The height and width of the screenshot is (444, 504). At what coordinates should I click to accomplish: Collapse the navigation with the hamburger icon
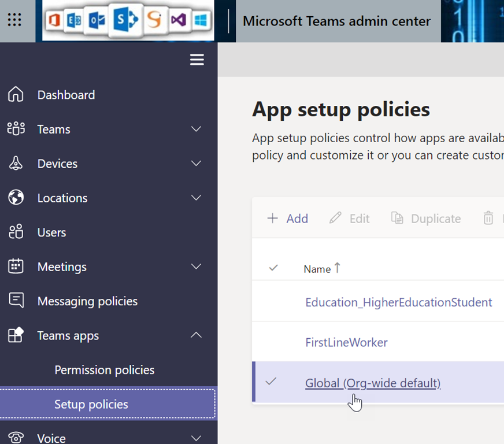[197, 60]
